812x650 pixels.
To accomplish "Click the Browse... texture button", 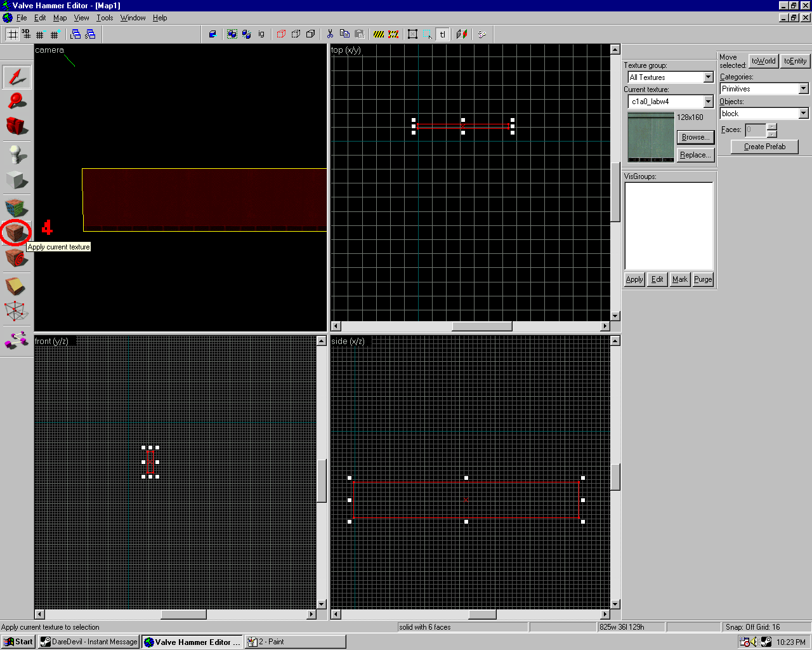I will (x=695, y=137).
